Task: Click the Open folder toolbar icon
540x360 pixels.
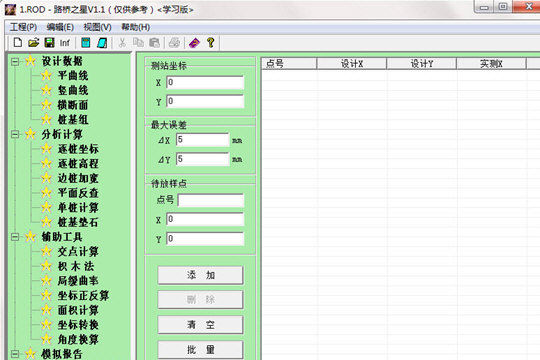Action: [x=33, y=43]
